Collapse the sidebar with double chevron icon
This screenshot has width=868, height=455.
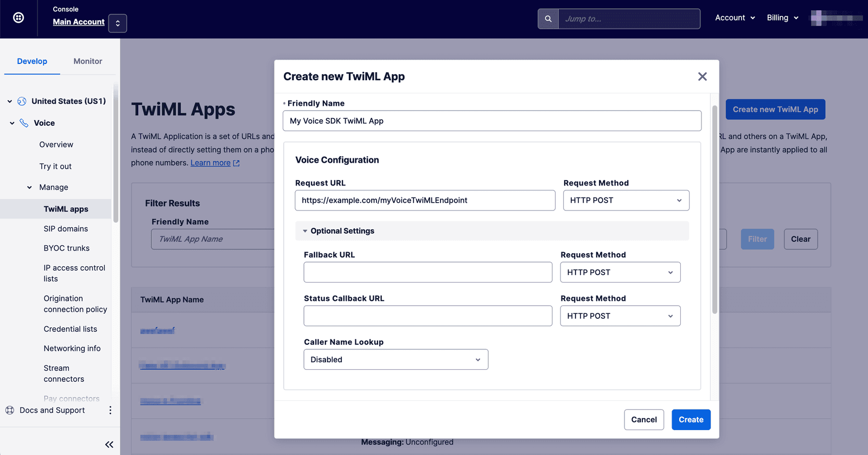(109, 445)
